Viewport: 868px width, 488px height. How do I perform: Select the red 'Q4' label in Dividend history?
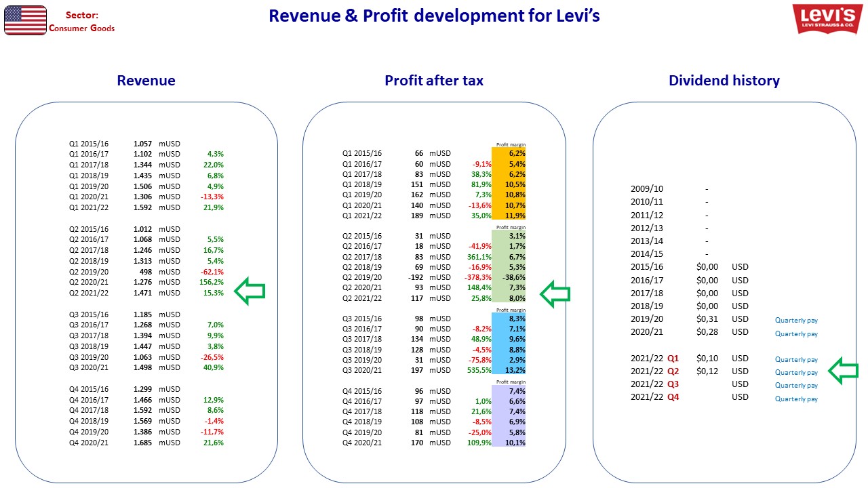click(x=673, y=397)
